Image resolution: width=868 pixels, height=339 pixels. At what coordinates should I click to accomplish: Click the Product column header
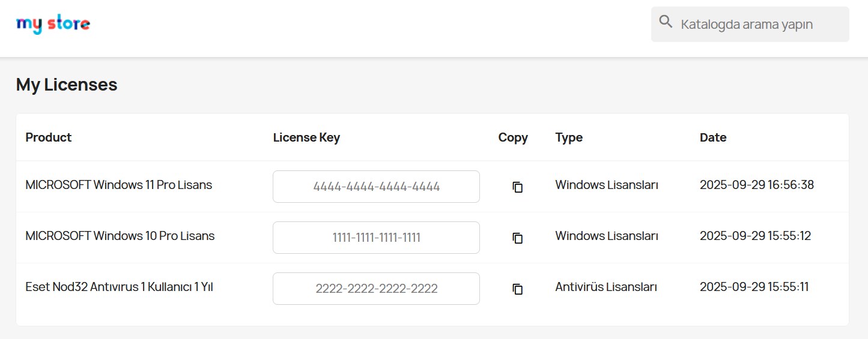coord(49,137)
